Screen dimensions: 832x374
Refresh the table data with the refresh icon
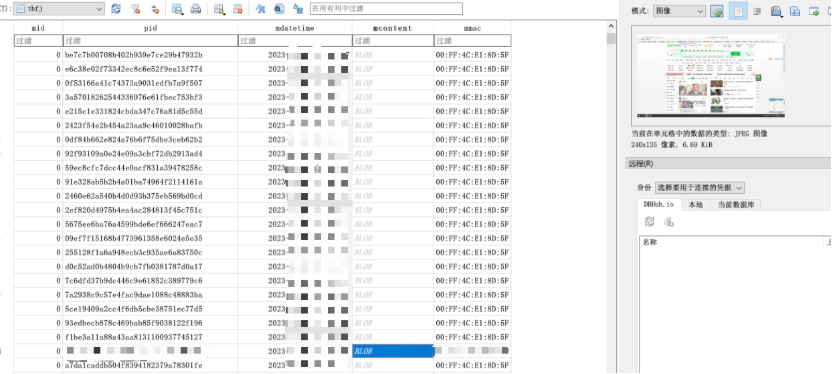point(116,8)
